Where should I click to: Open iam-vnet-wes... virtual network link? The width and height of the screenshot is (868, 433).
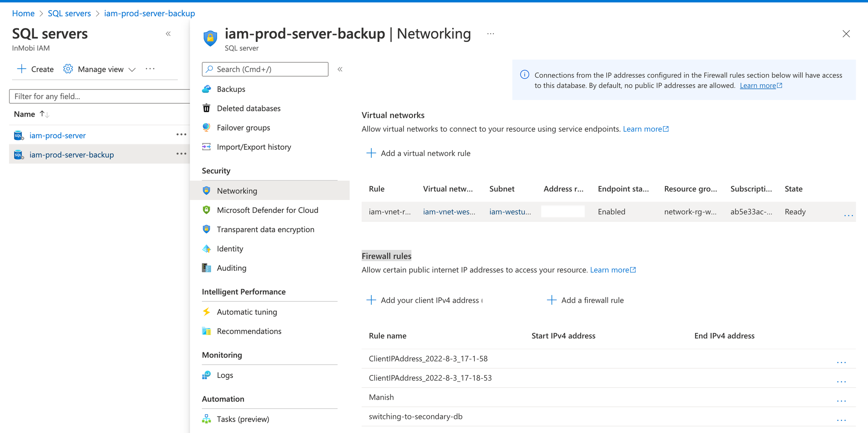pyautogui.click(x=449, y=211)
